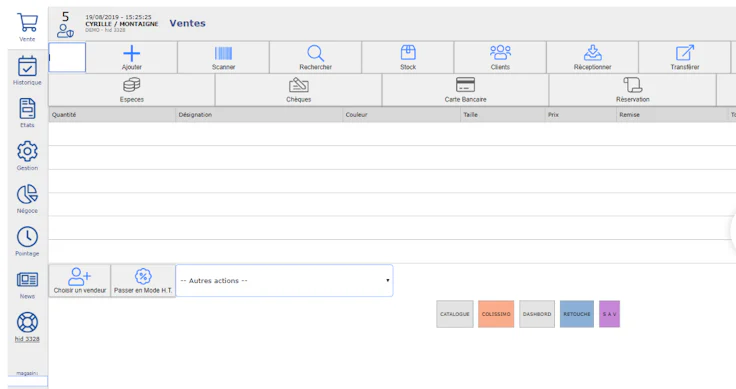Click the grey DASHBORD tile
The width and height of the screenshot is (736, 389).
click(x=537, y=314)
